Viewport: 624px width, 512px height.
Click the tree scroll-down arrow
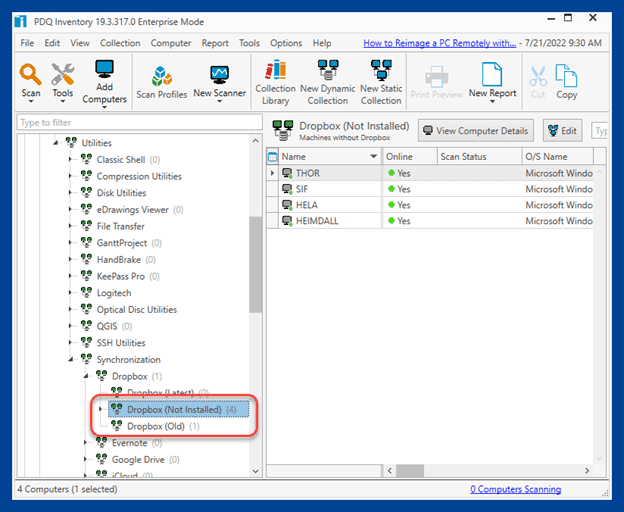(x=255, y=471)
